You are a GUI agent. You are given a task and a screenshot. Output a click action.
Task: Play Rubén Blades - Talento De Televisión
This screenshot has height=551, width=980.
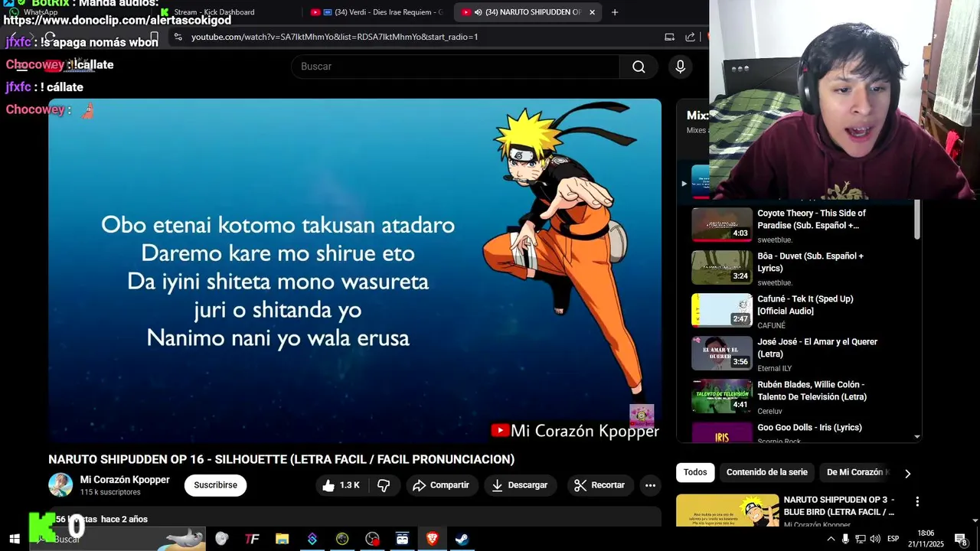point(812,391)
